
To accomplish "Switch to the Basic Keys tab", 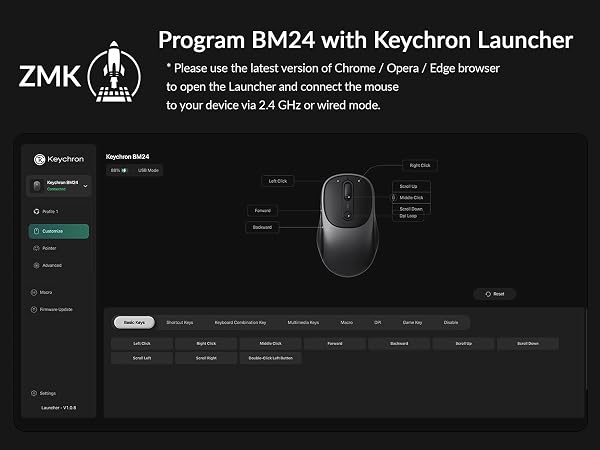I will point(134,323).
